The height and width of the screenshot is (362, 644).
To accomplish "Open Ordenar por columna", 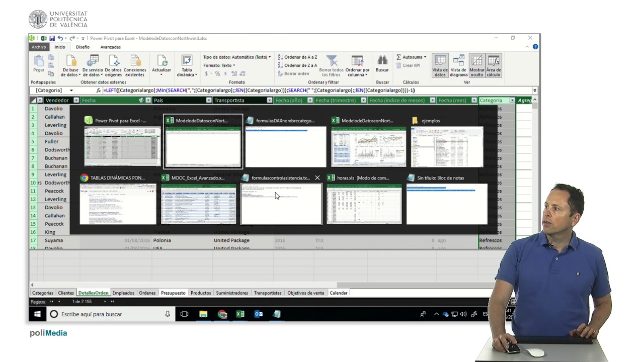I will click(x=357, y=66).
